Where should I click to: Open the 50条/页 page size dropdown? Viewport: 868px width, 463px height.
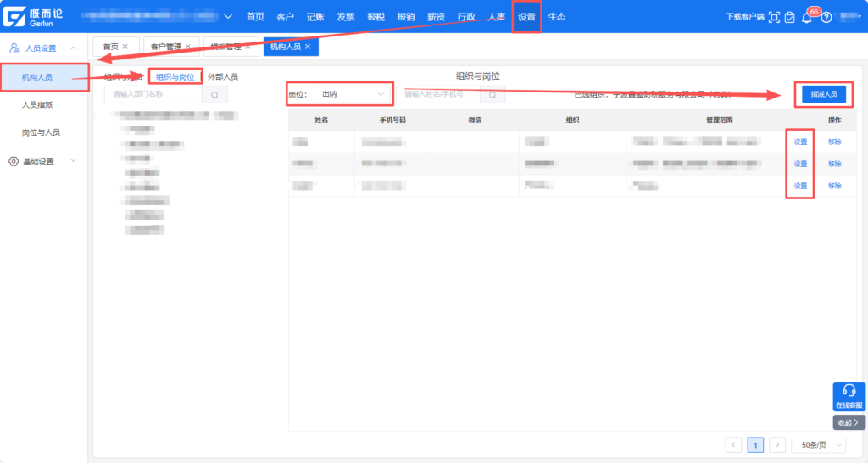pyautogui.click(x=817, y=444)
